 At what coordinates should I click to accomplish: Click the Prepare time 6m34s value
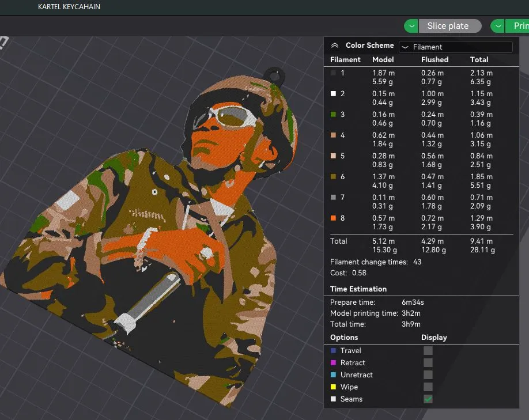point(413,302)
